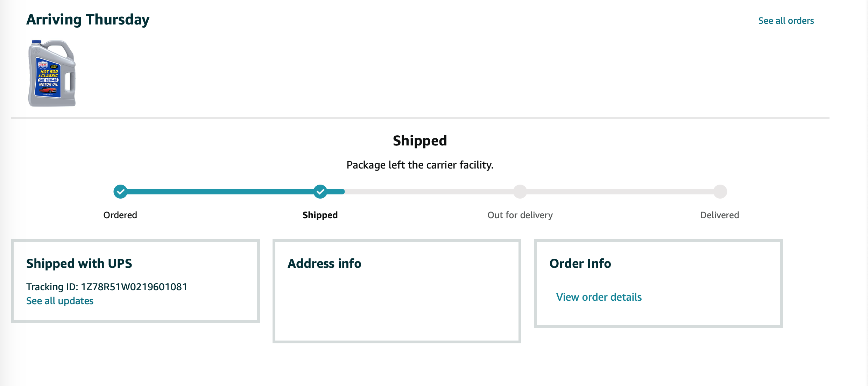Click the Order Info card heading
Viewport: 868px width, 386px height.
[x=580, y=263]
